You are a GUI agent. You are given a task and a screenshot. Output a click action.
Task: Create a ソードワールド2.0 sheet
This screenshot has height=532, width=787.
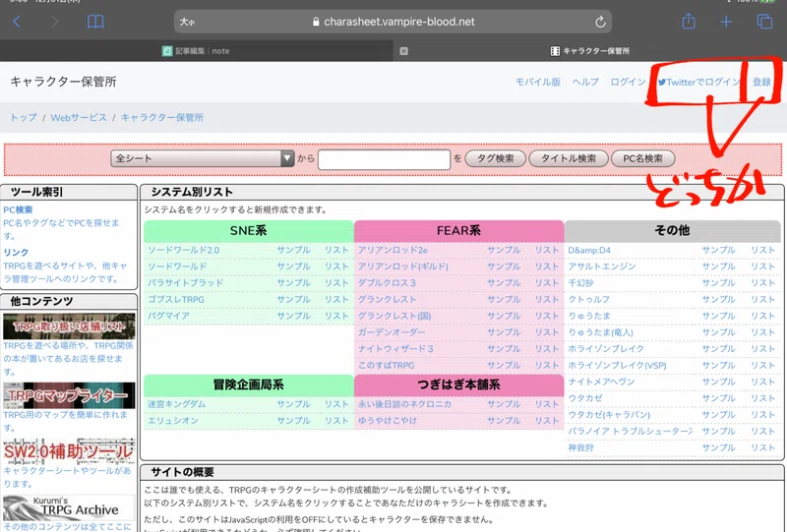(x=183, y=250)
